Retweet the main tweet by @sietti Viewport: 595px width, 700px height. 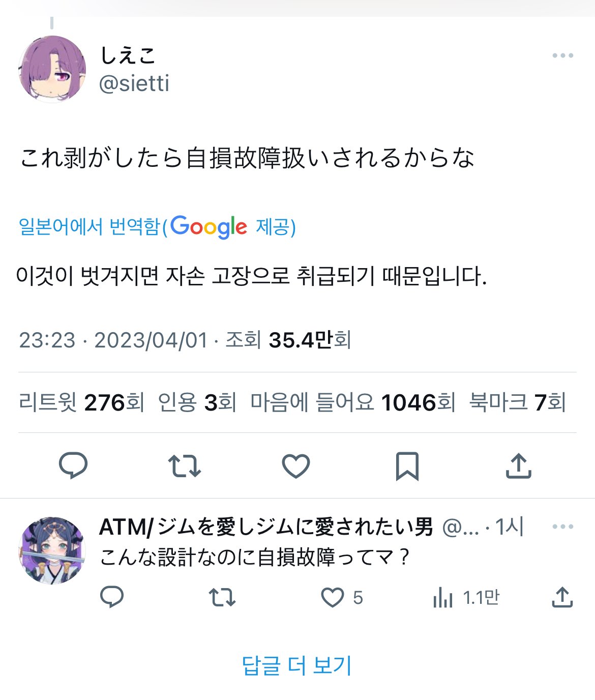[184, 465]
